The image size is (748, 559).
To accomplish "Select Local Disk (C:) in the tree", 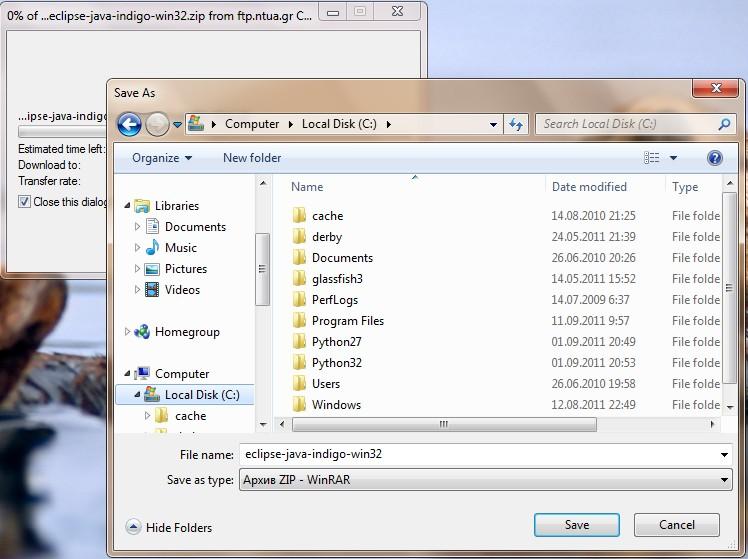I will click(185, 395).
